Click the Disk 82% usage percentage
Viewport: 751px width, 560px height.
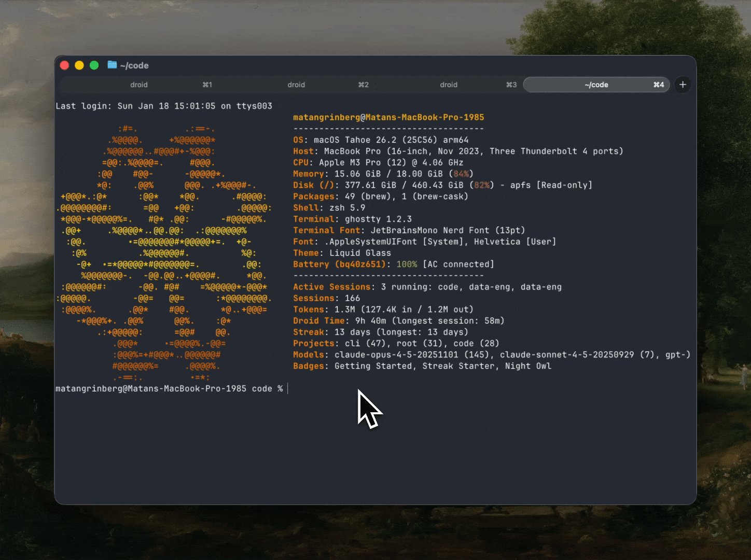tap(482, 185)
